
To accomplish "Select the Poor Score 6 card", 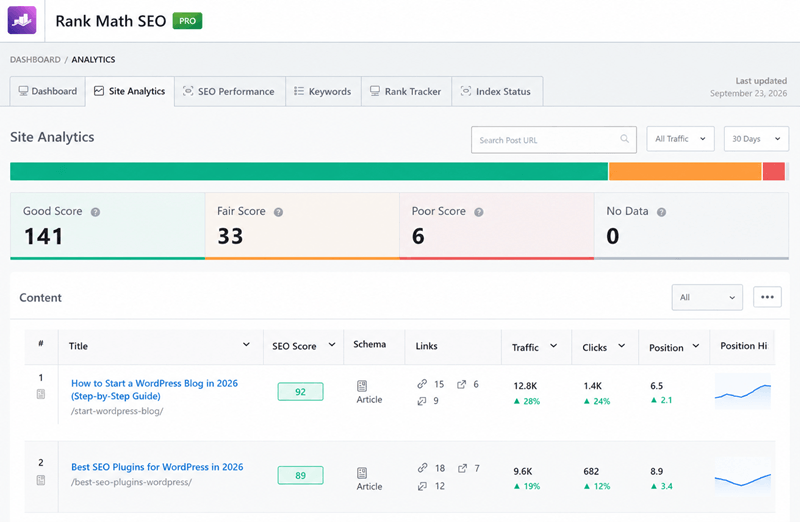I will 497,226.
